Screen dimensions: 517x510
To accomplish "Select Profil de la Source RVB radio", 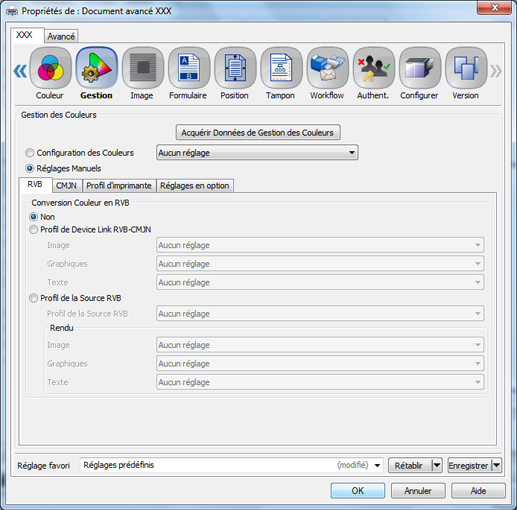I will click(33, 298).
